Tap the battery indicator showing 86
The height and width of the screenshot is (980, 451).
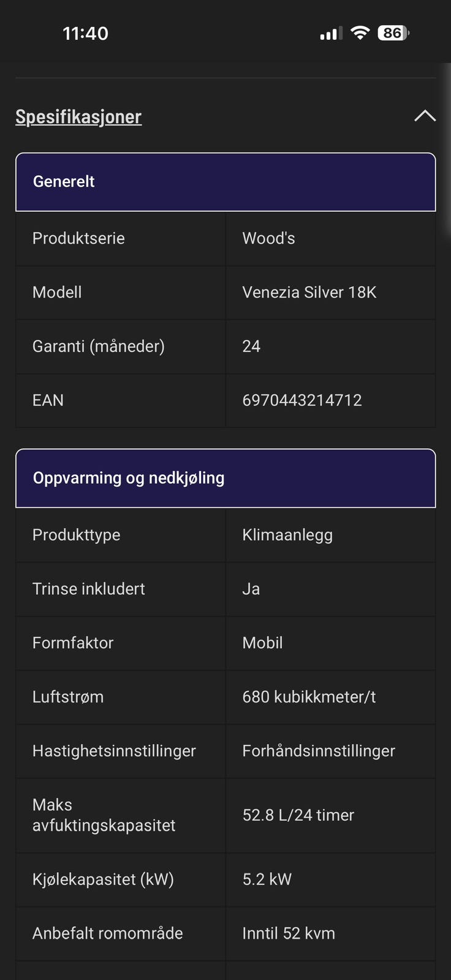(x=393, y=33)
